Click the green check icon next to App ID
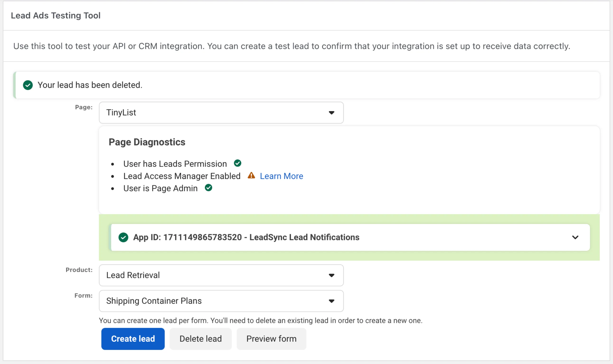Viewport: 613px width, 364px height. pyautogui.click(x=123, y=237)
